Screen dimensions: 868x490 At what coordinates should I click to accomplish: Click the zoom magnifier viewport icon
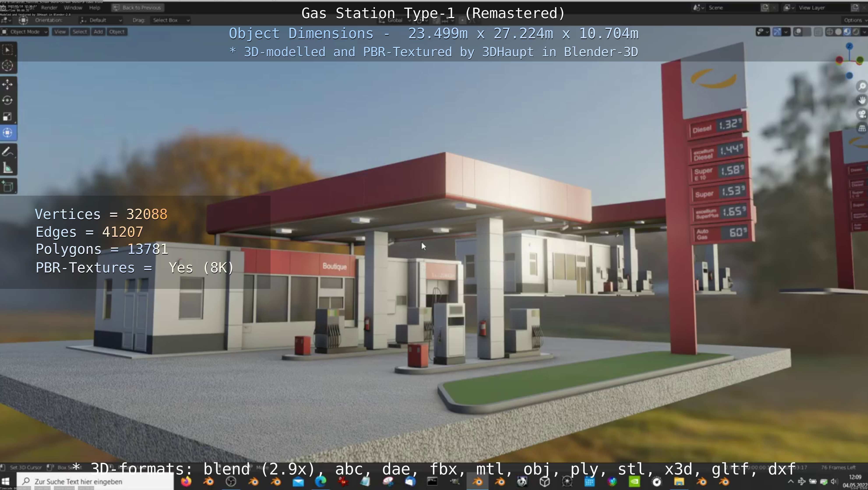pos(862,86)
